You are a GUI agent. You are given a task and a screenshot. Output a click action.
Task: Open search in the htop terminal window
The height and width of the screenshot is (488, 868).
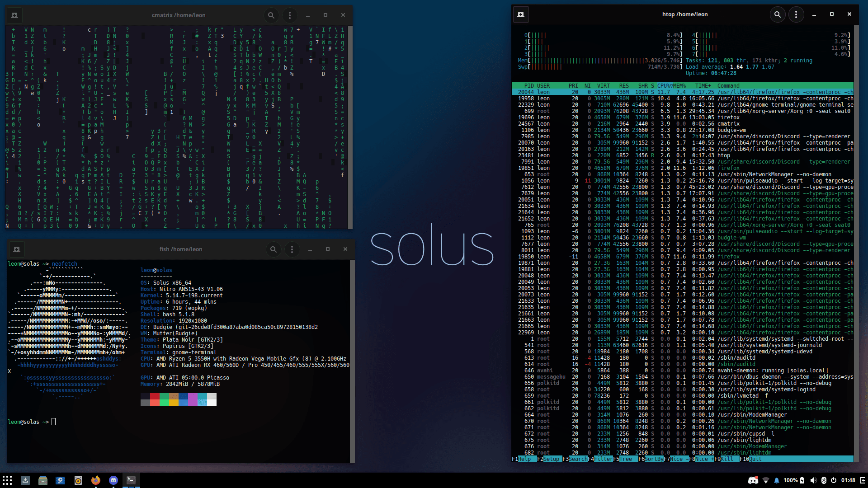click(x=777, y=14)
